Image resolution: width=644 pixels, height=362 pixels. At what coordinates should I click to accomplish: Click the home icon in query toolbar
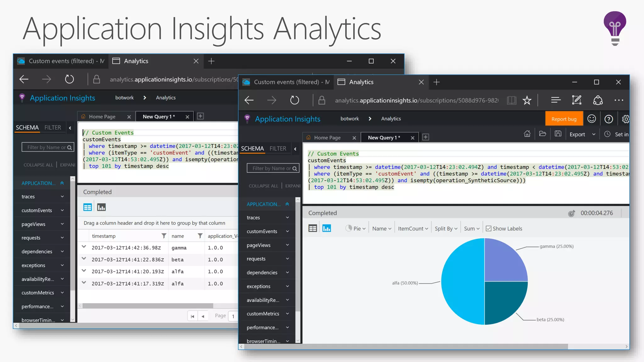click(x=527, y=134)
